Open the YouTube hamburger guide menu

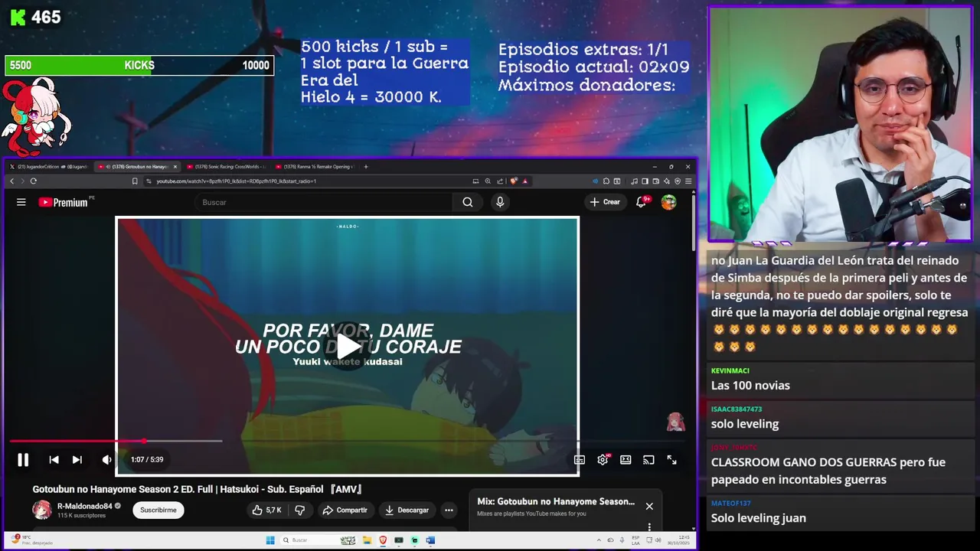coord(21,202)
